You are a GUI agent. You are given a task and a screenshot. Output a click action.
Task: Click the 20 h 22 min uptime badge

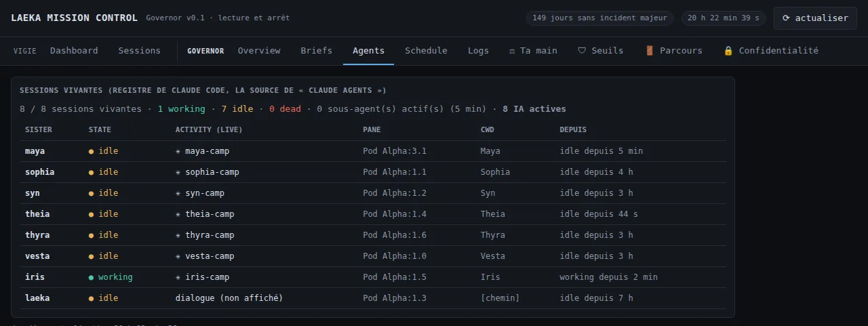coord(724,18)
